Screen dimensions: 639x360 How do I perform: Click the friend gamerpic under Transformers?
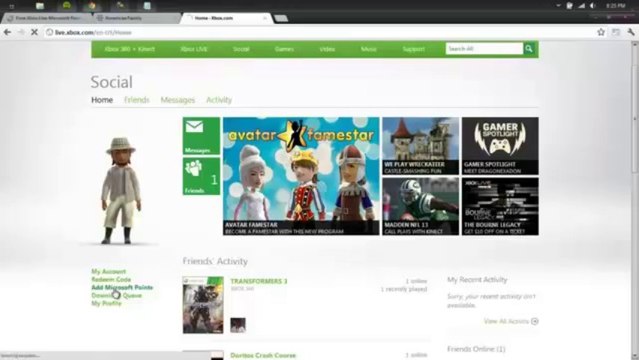238,325
